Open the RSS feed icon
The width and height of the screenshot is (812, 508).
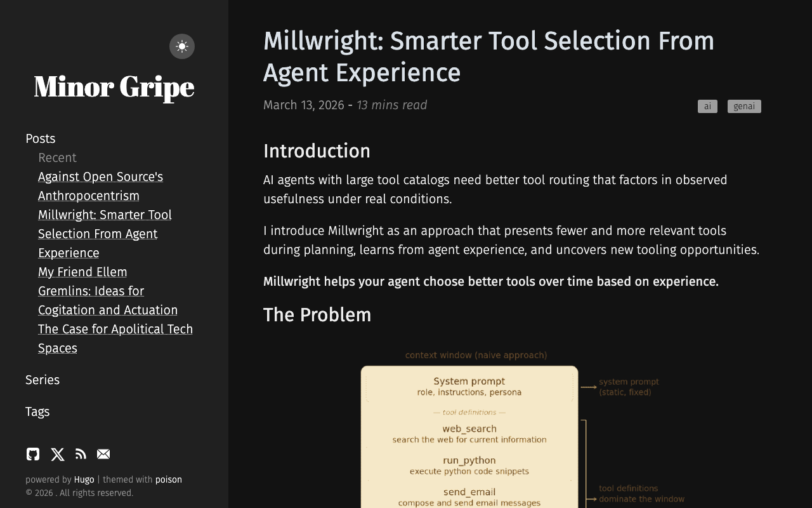[81, 454]
